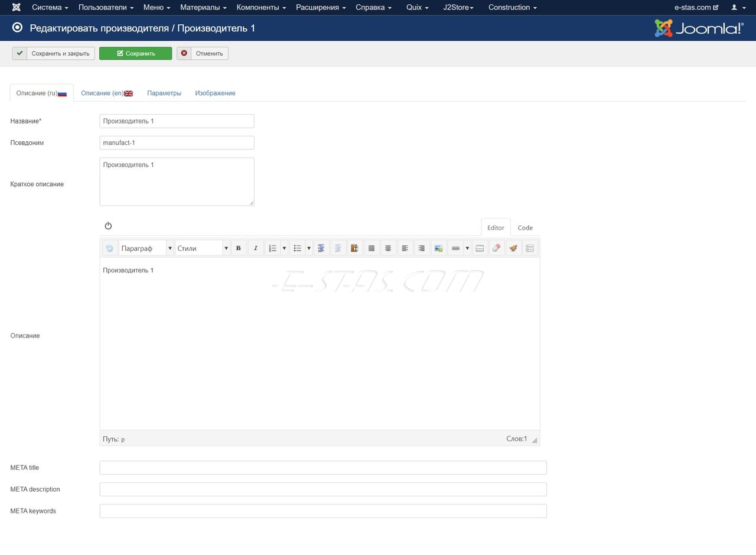Click the cleanup brush icon

513,248
